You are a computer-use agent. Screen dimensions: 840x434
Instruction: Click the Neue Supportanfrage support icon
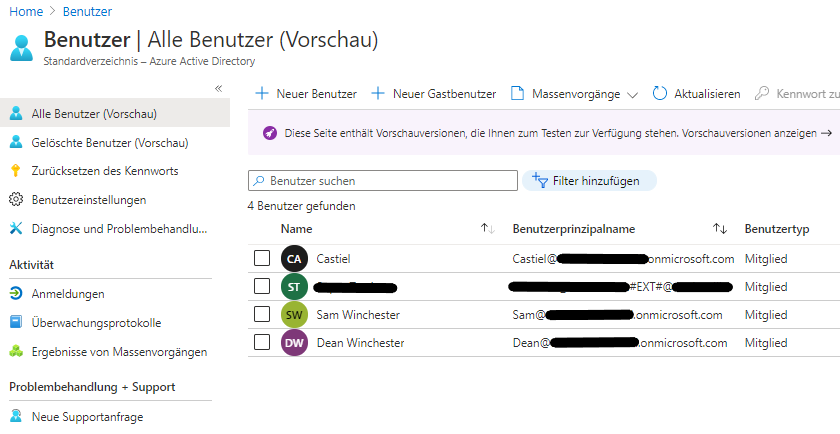[x=16, y=416]
